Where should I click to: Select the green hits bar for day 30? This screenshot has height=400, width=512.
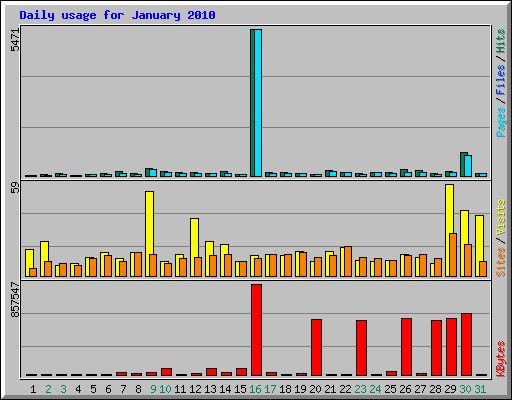[x=463, y=164]
